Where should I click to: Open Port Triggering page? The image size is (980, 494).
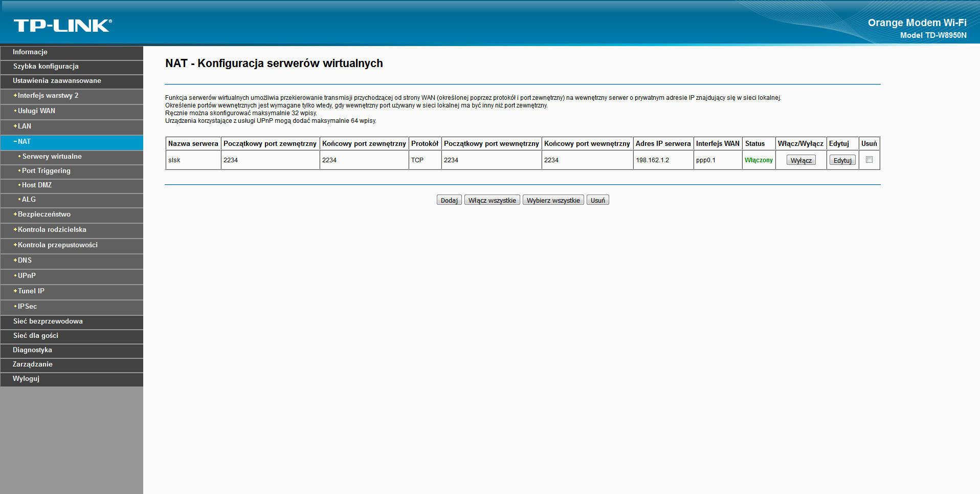click(72, 171)
